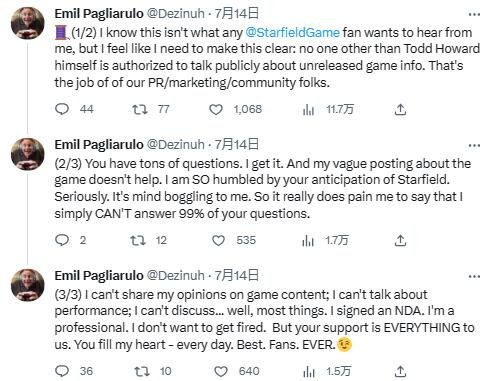Share the second (2/3) tweet
The height and width of the screenshot is (381, 490).
click(400, 240)
